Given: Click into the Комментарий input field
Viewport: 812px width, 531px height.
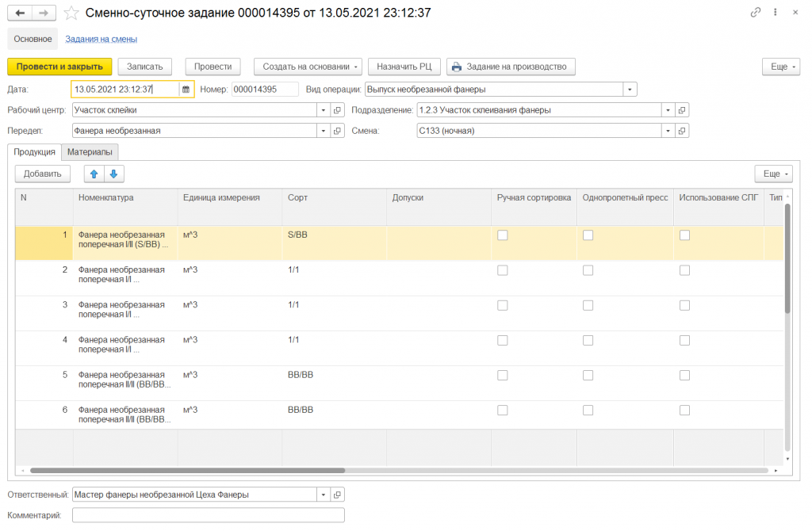Looking at the screenshot, I should point(208,515).
